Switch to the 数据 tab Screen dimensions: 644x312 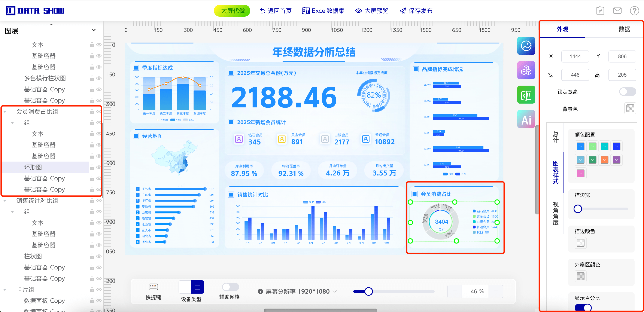point(624,29)
